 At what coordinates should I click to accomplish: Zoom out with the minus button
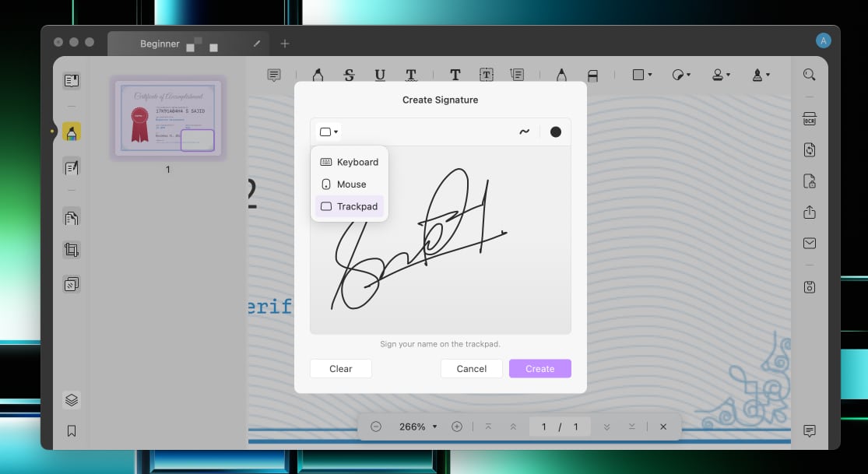pos(376,427)
